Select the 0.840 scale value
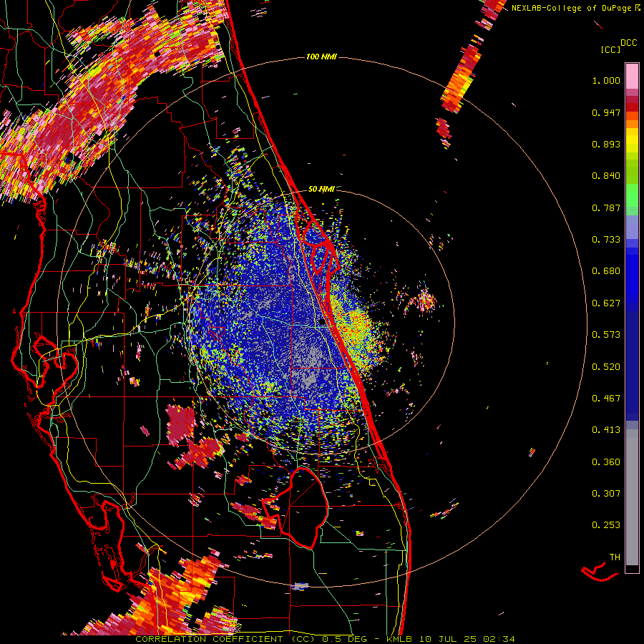 coord(606,176)
